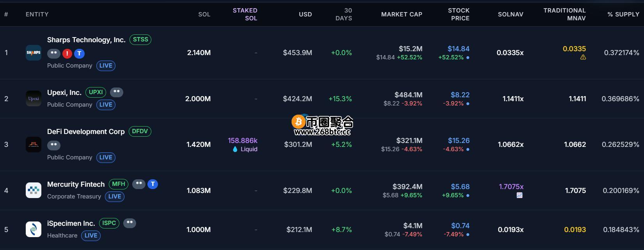The width and height of the screenshot is (644, 250).
Task: Sort table by SOL column header
Action: tap(204, 14)
